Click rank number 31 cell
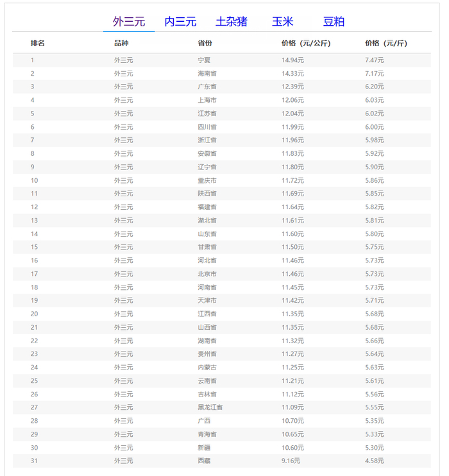Viewport: 449px width, 476px height. pyautogui.click(x=34, y=461)
